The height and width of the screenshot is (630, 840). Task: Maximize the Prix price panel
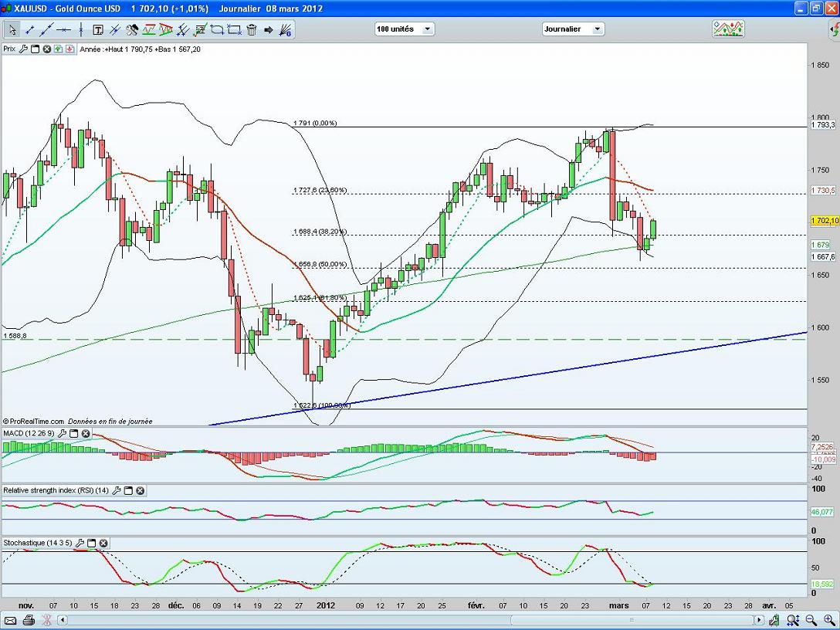tap(35, 49)
